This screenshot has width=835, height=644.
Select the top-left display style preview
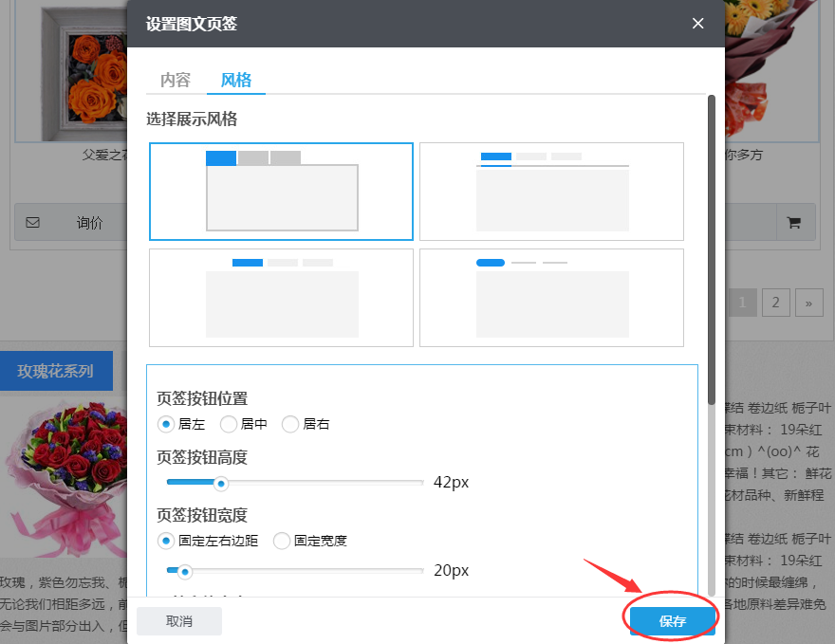[281, 191]
